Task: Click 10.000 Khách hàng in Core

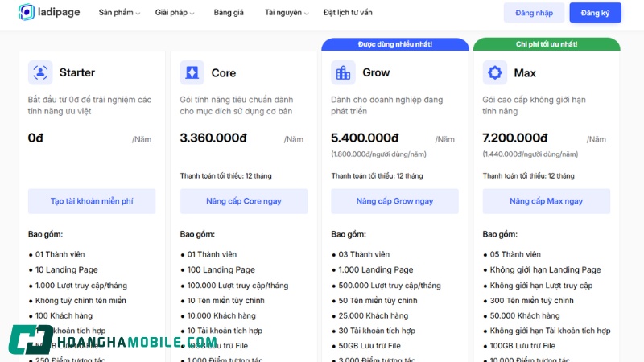Action: pyautogui.click(x=221, y=315)
